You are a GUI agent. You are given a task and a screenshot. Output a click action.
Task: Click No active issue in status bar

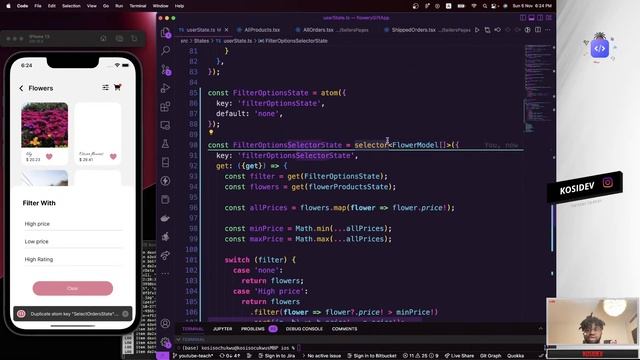(x=321, y=356)
